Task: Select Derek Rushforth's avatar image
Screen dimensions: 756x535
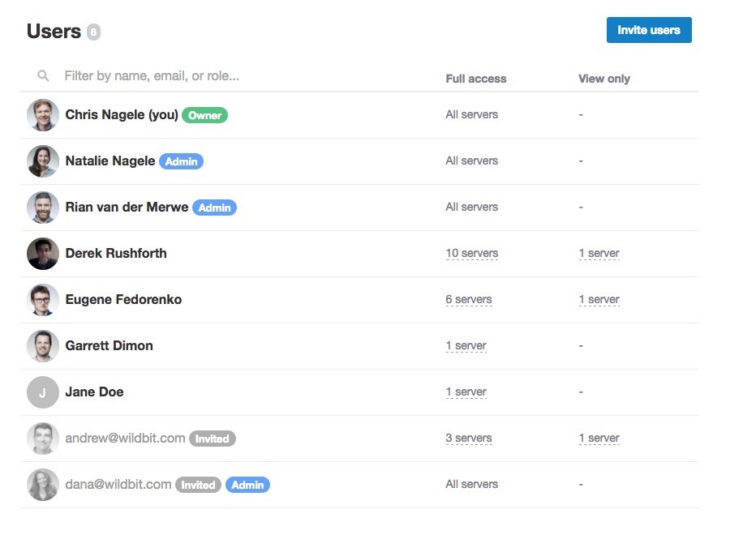Action: 43,254
